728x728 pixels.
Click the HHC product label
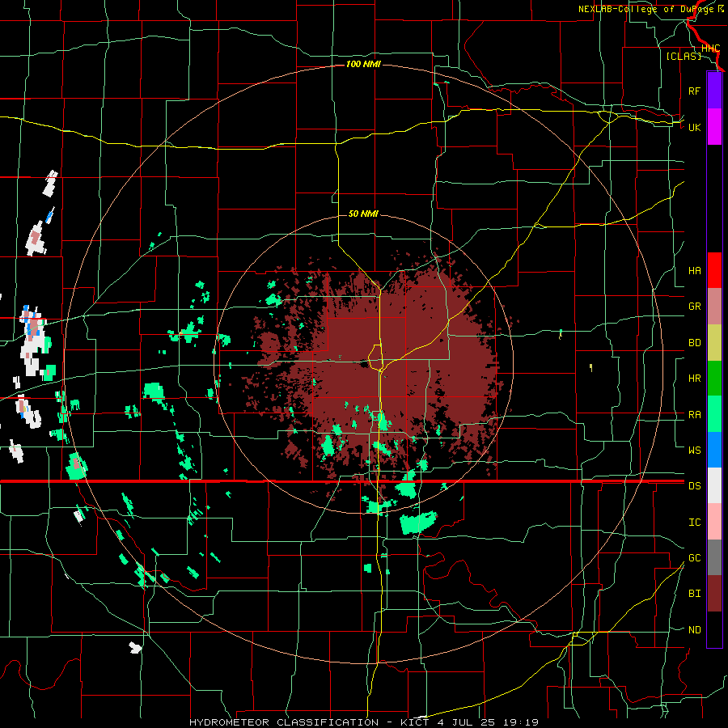point(710,49)
